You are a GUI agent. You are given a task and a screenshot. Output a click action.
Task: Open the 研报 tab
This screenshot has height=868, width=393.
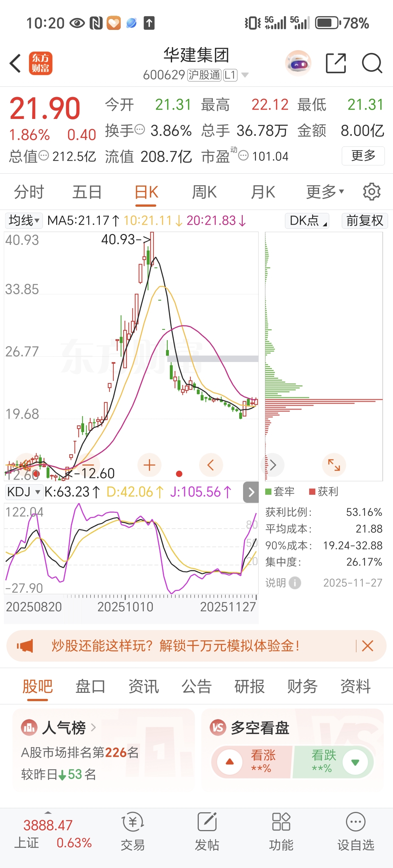[x=249, y=686]
